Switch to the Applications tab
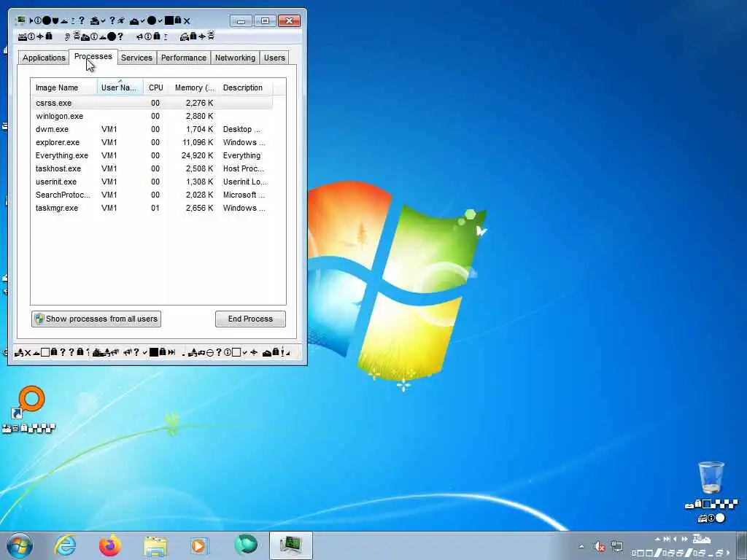This screenshot has height=560, width=747. [x=44, y=58]
